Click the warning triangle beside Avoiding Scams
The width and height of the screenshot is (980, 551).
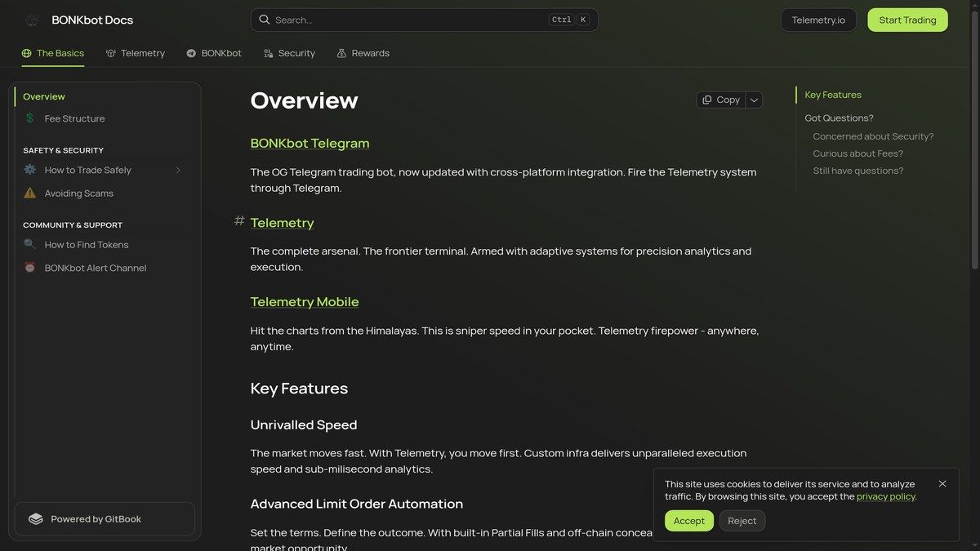point(28,193)
